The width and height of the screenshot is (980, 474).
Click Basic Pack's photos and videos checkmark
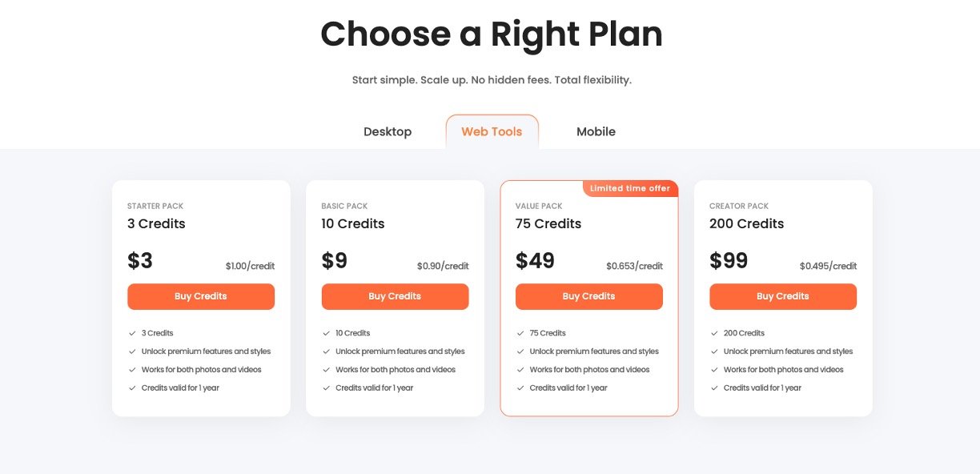coord(326,370)
